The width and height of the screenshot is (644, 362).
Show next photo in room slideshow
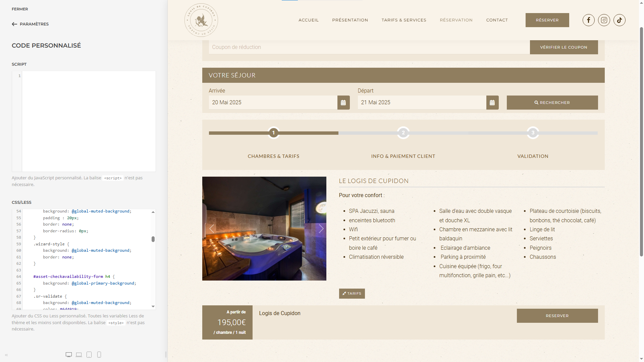321,229
